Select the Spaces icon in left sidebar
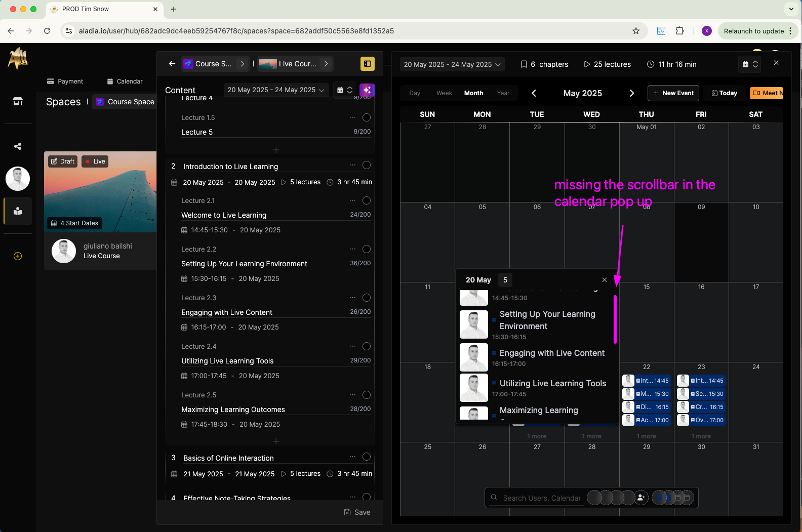 click(18, 211)
